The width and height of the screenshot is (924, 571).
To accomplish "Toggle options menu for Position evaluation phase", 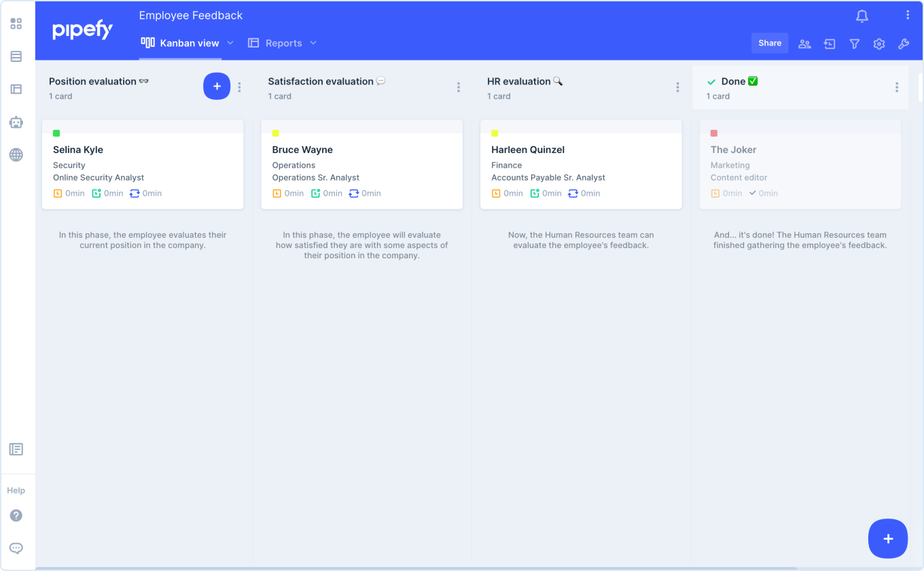I will (239, 87).
